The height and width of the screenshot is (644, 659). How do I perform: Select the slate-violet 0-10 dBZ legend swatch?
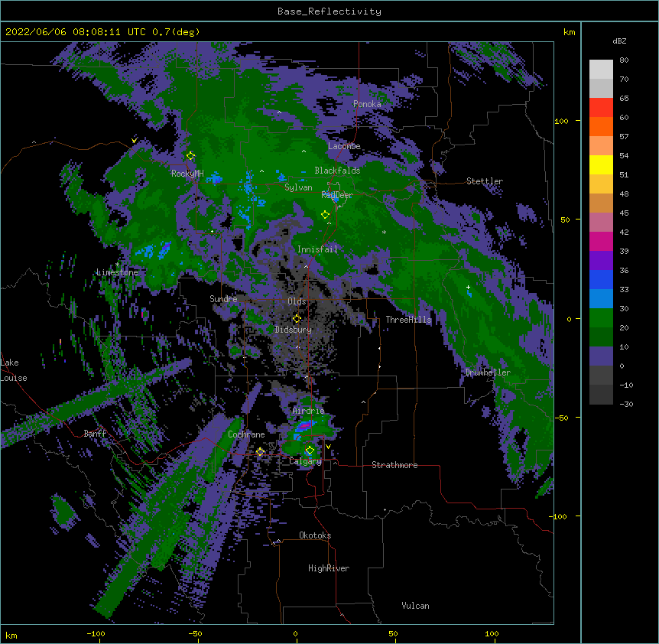pos(601,356)
